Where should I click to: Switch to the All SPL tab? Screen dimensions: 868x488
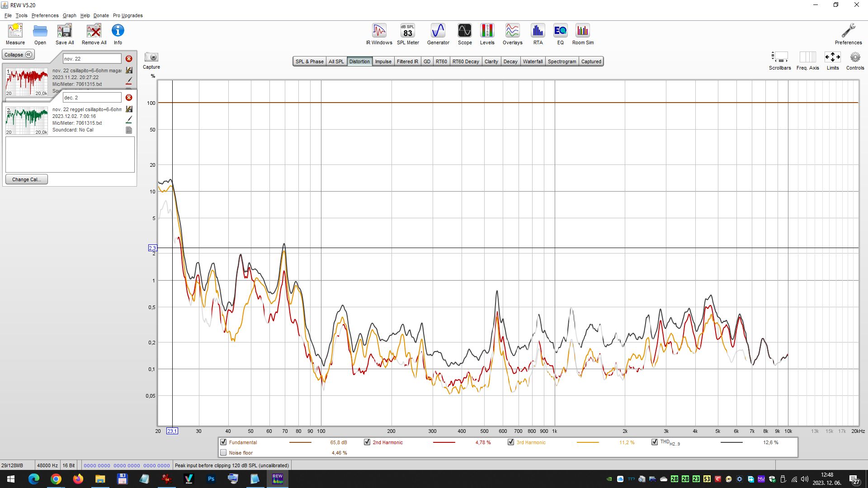coord(336,61)
